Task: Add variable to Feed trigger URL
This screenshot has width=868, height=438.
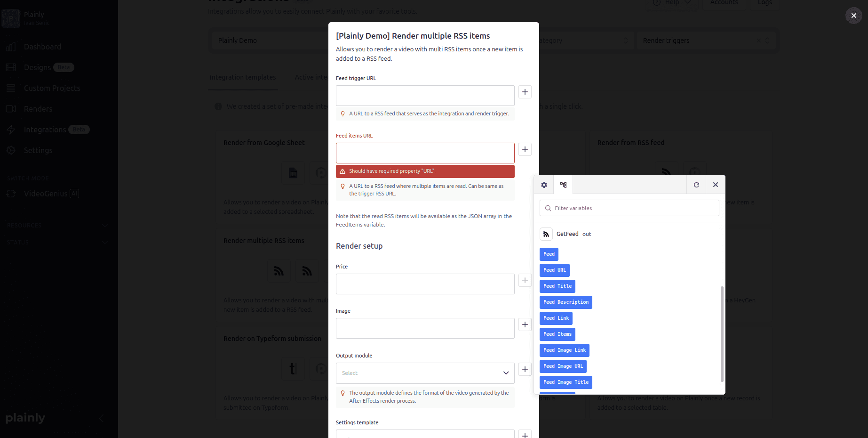Action: point(525,92)
